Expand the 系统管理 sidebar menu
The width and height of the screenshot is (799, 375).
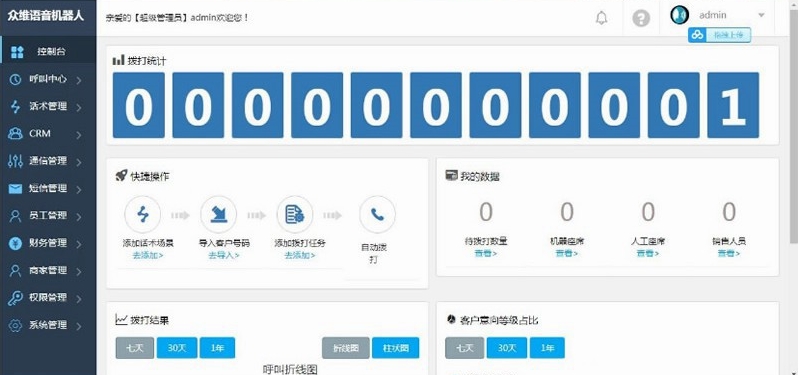coord(48,325)
